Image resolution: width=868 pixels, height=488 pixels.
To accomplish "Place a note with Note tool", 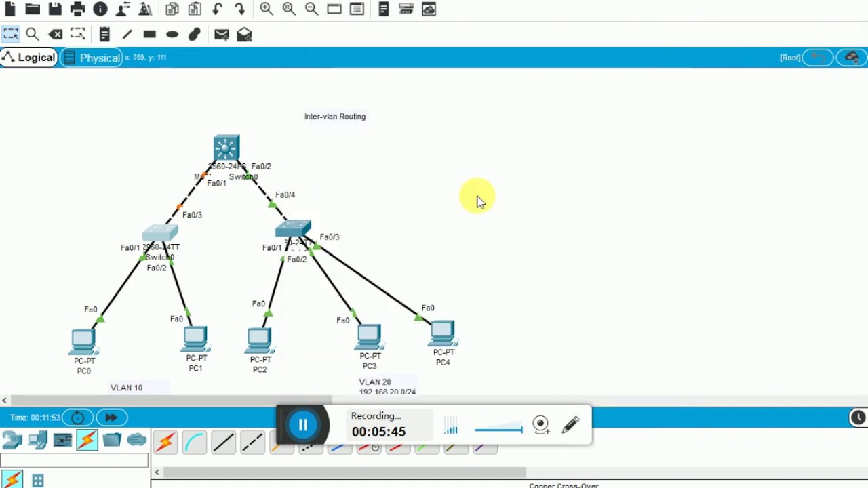I will coord(104,34).
